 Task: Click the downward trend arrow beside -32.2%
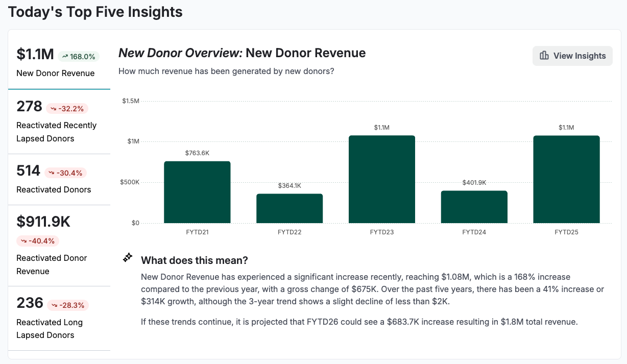(53, 108)
